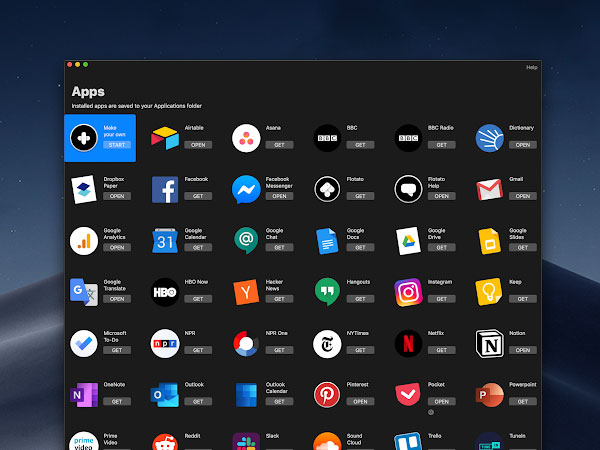Select the Notion app icon
The width and height of the screenshot is (600, 450).
tap(489, 343)
